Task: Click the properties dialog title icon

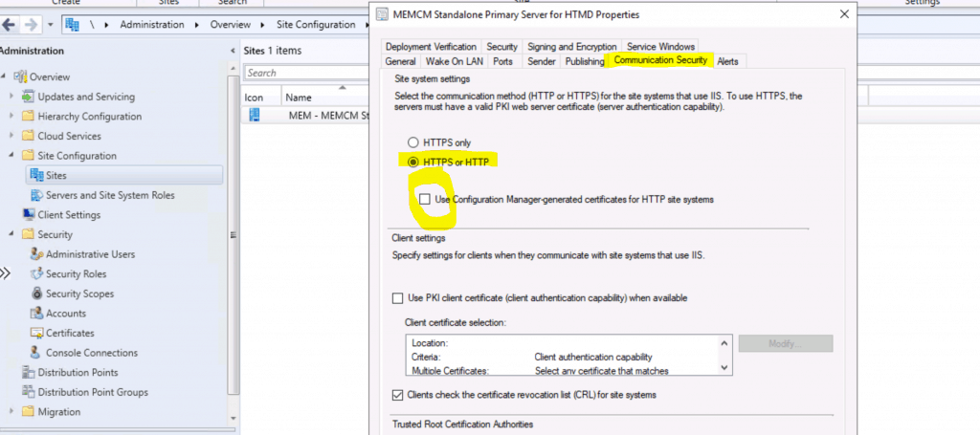Action: (381, 13)
